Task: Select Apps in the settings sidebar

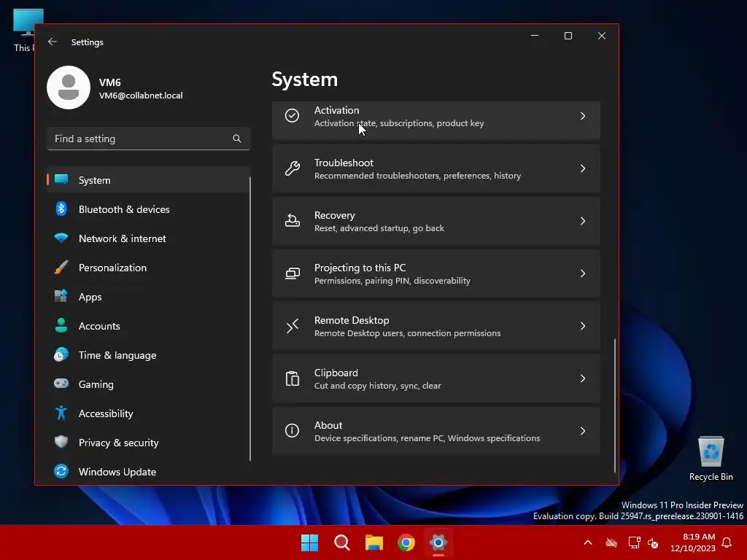Action: pyautogui.click(x=90, y=297)
